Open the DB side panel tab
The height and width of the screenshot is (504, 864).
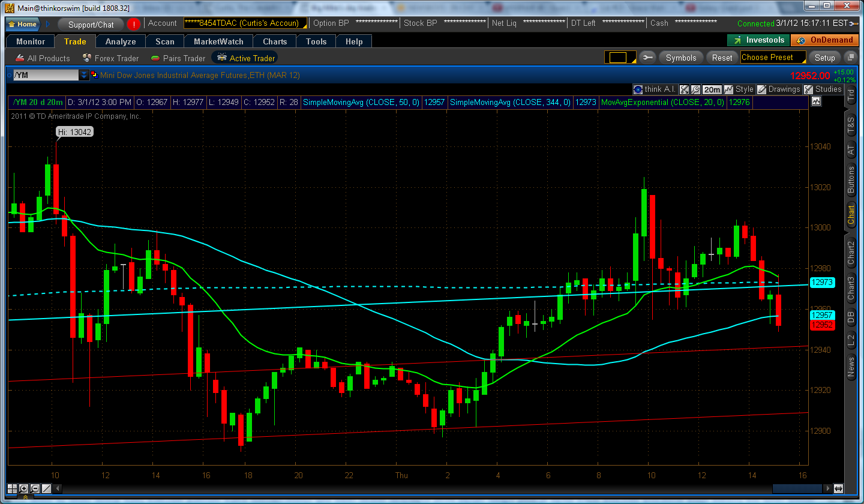pyautogui.click(x=851, y=318)
